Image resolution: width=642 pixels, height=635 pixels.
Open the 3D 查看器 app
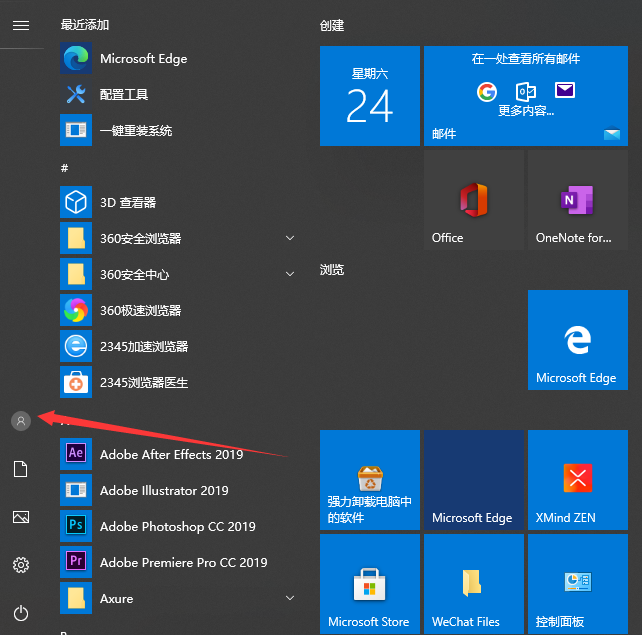click(x=127, y=202)
